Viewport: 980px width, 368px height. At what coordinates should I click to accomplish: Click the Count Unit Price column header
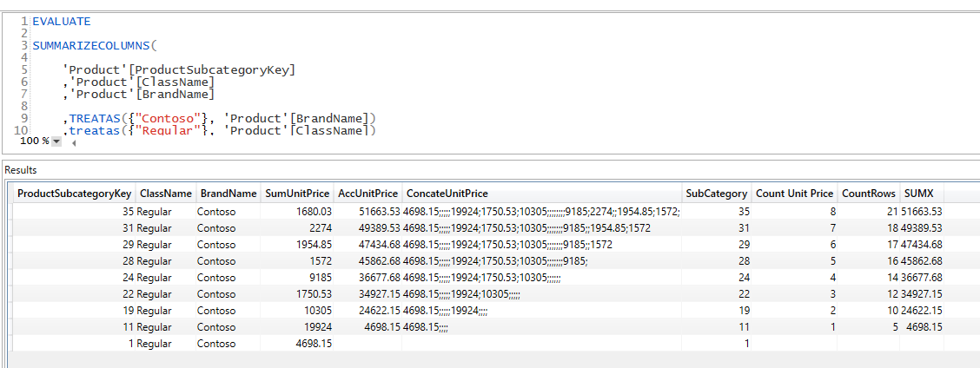pyautogui.click(x=794, y=194)
